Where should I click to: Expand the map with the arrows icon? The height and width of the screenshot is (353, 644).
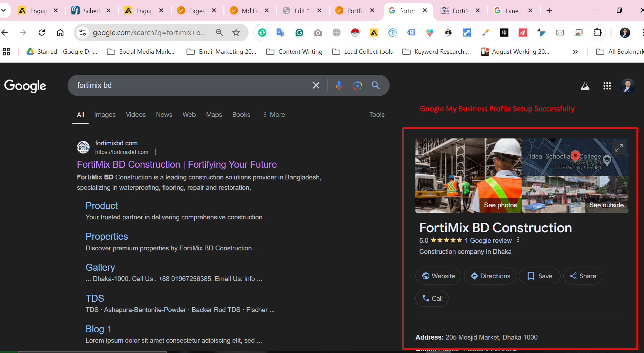[x=619, y=148]
